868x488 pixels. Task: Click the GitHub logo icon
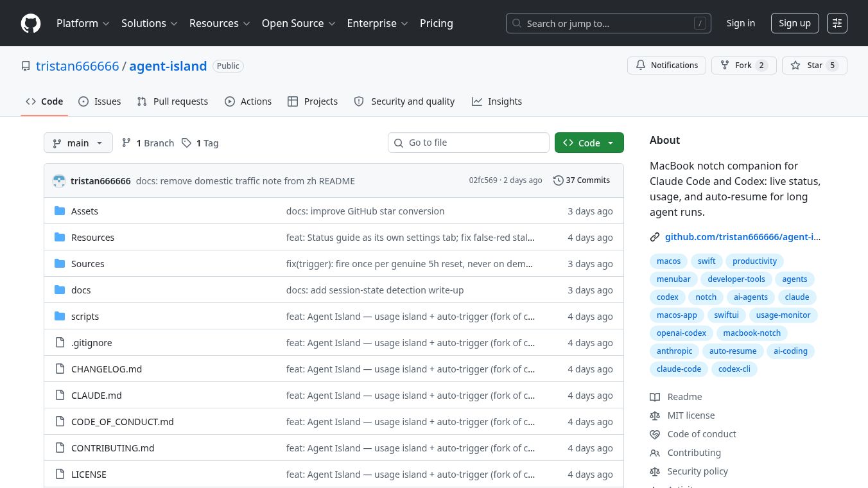click(x=31, y=23)
